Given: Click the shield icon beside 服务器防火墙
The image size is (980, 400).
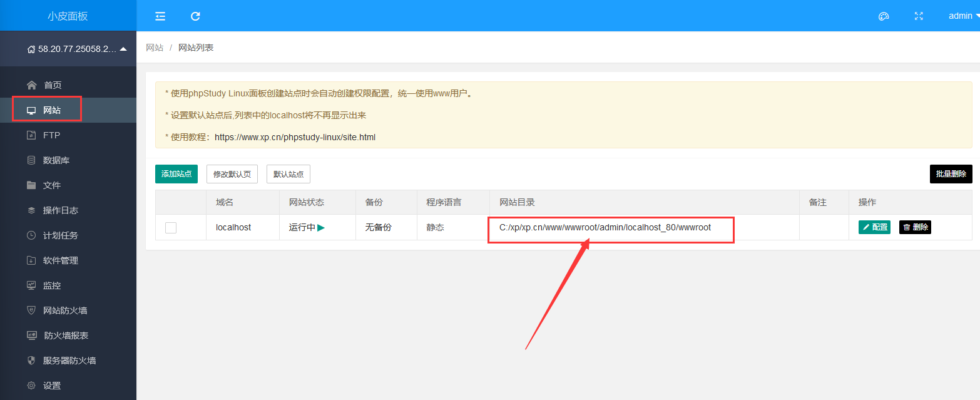Looking at the screenshot, I should [x=31, y=361].
